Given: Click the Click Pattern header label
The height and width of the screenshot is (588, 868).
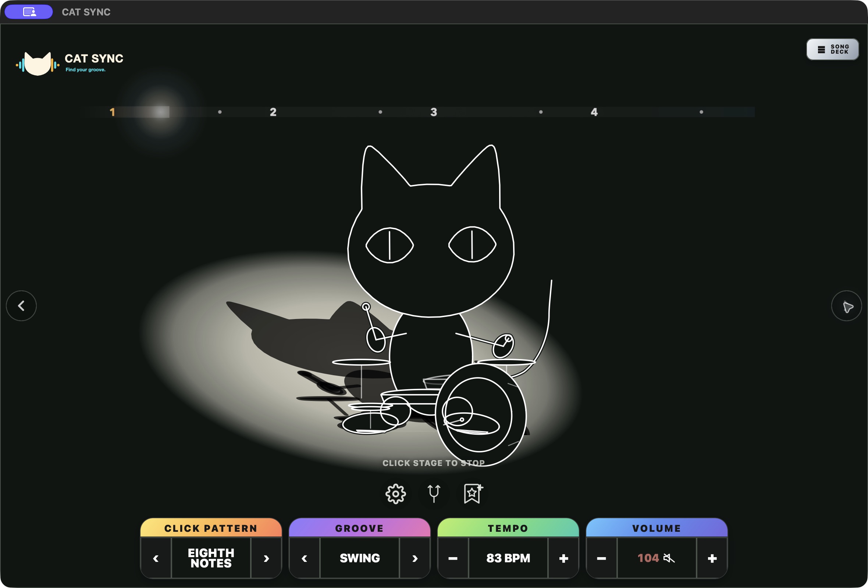Looking at the screenshot, I should [211, 528].
